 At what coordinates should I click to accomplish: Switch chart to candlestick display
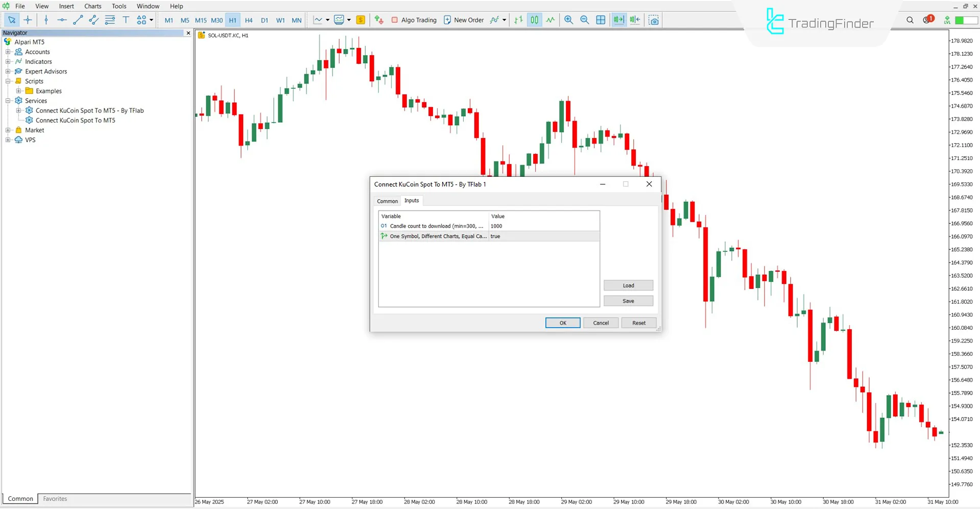click(x=534, y=20)
